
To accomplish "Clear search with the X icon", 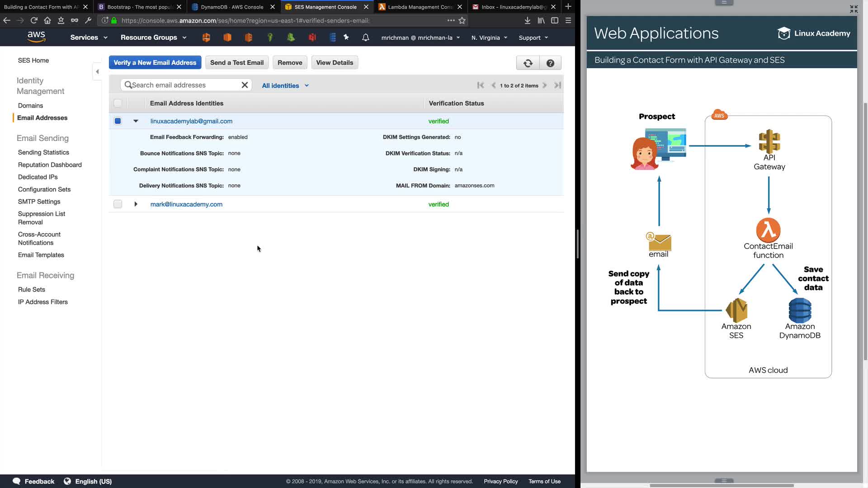I will [245, 85].
